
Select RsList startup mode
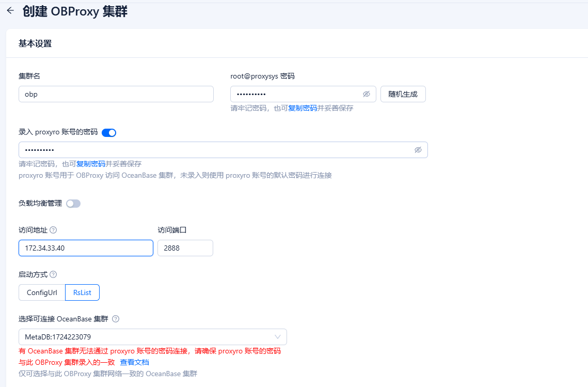[82, 292]
